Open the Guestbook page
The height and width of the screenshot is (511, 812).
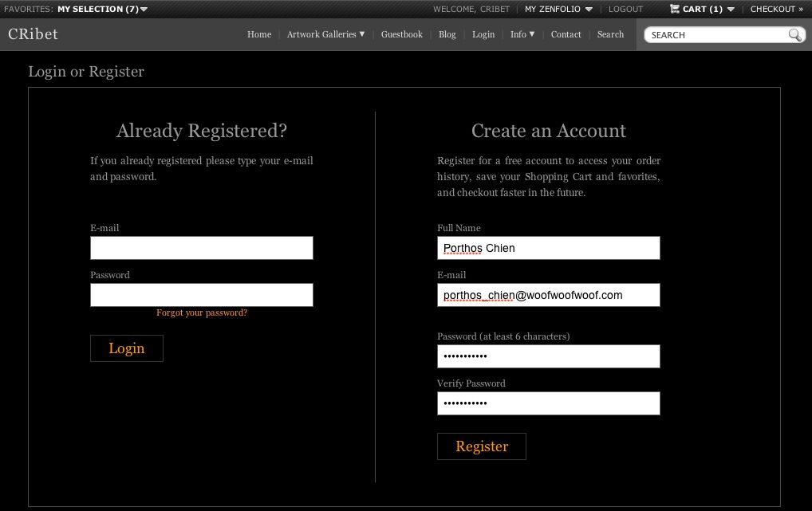401,34
